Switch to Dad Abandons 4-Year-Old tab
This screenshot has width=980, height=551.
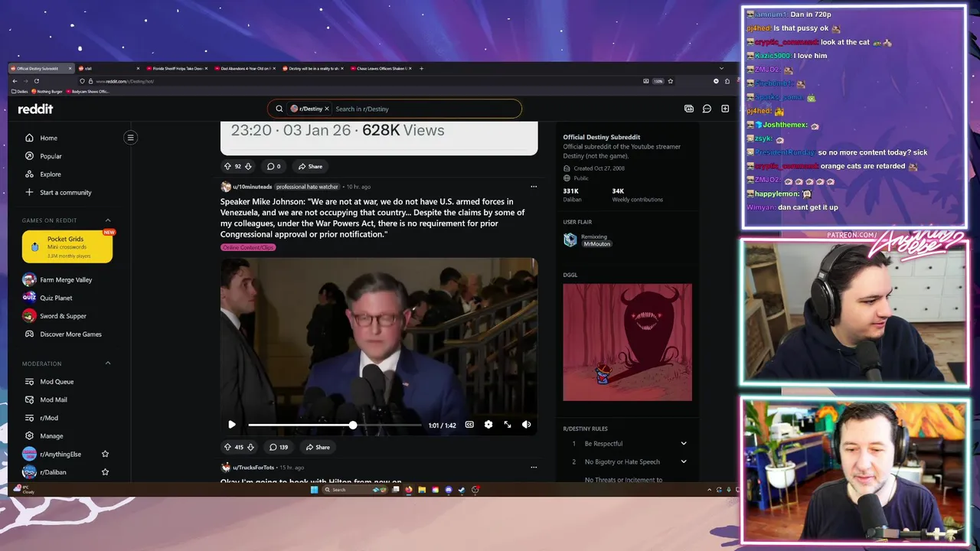(245, 68)
